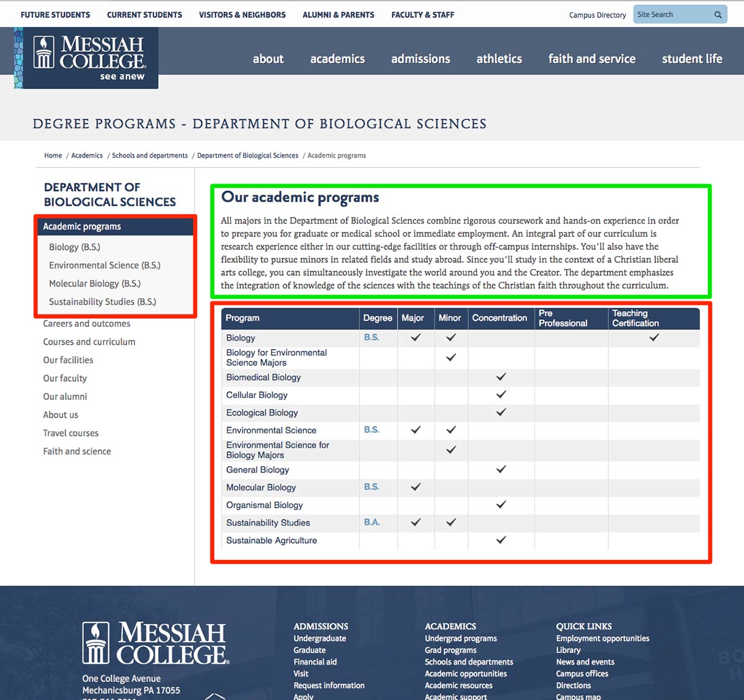This screenshot has height=700, width=744.
Task: Click the site search magnifier icon
Action: pyautogui.click(x=718, y=15)
